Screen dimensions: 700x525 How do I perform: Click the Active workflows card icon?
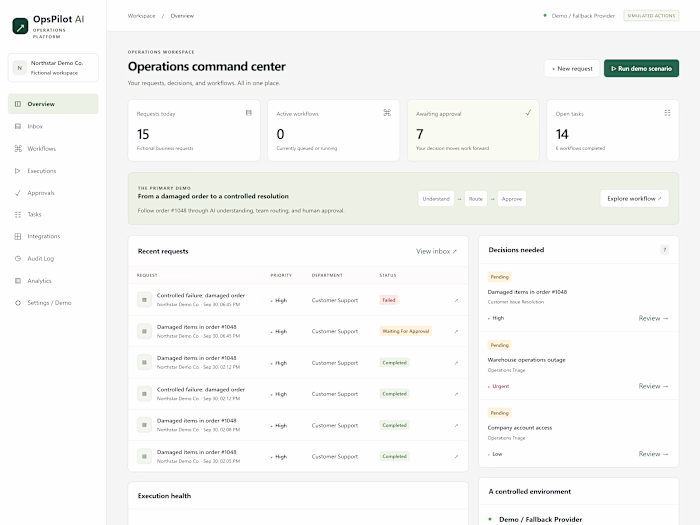387,113
